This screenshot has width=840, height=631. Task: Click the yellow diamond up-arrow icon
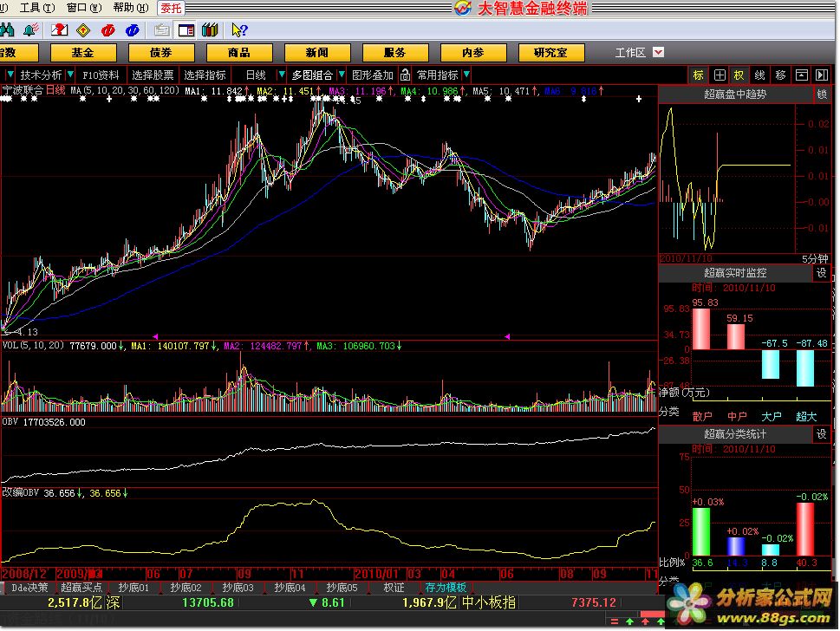pyautogui.click(x=83, y=30)
